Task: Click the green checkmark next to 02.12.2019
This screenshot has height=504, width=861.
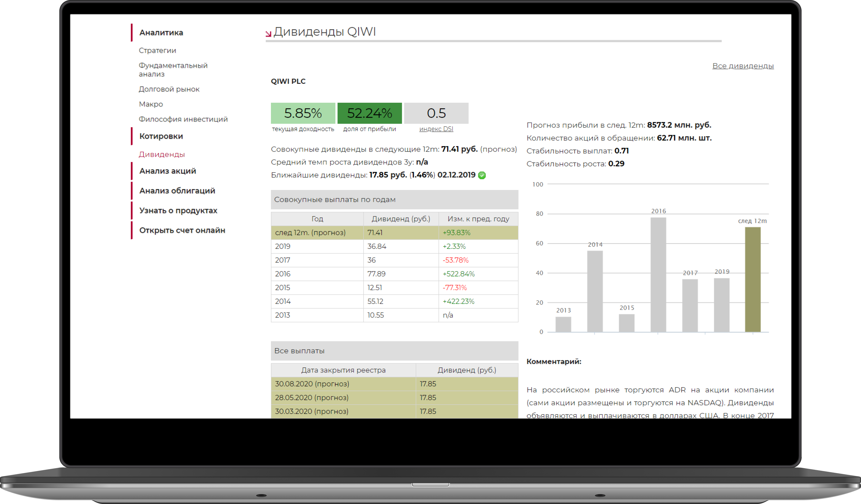Action: [x=482, y=175]
